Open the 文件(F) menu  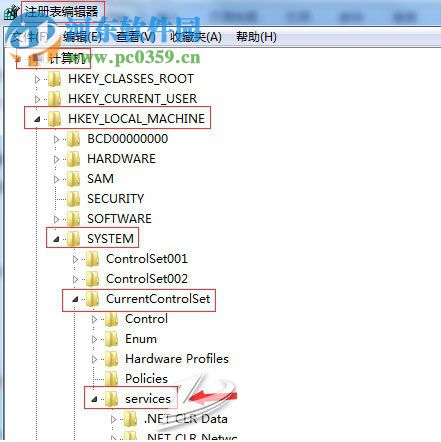coord(29,37)
